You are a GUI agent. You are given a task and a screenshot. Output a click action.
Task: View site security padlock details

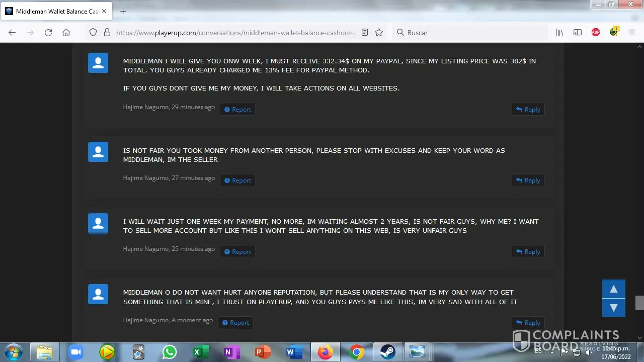(x=107, y=32)
